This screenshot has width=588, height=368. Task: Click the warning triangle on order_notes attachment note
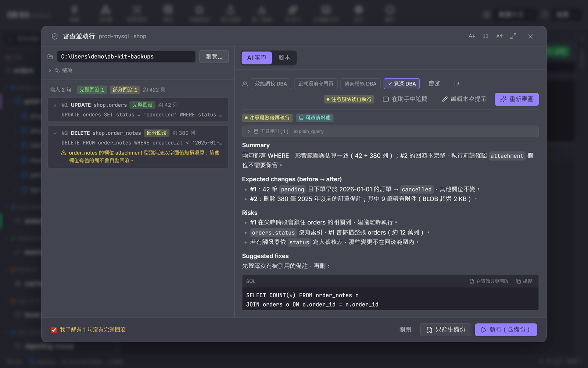(x=63, y=153)
